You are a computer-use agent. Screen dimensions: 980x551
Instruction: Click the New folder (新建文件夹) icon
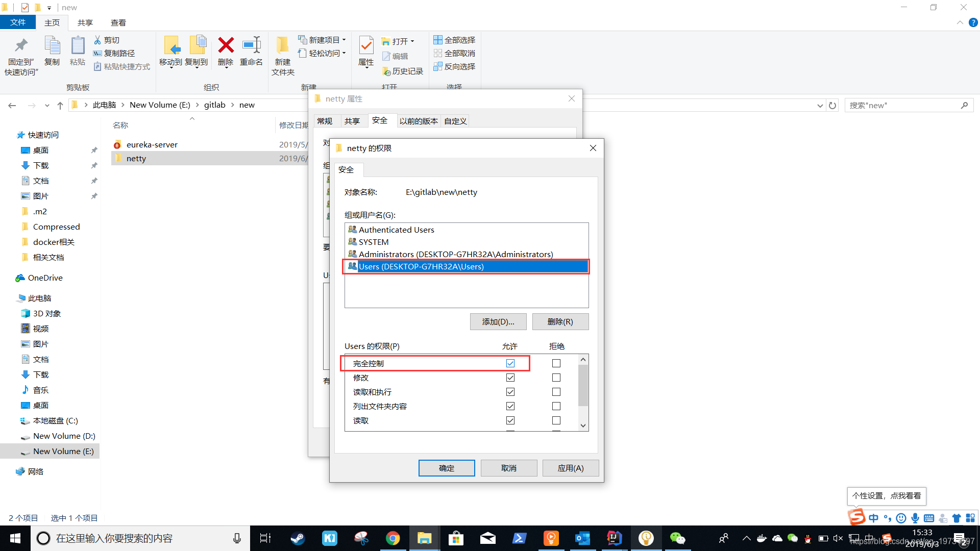point(282,46)
